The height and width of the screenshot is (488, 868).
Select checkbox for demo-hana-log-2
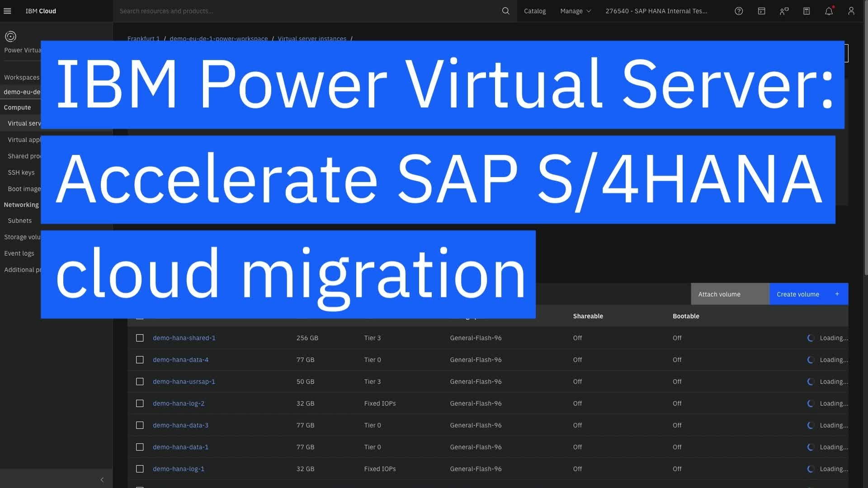140,404
